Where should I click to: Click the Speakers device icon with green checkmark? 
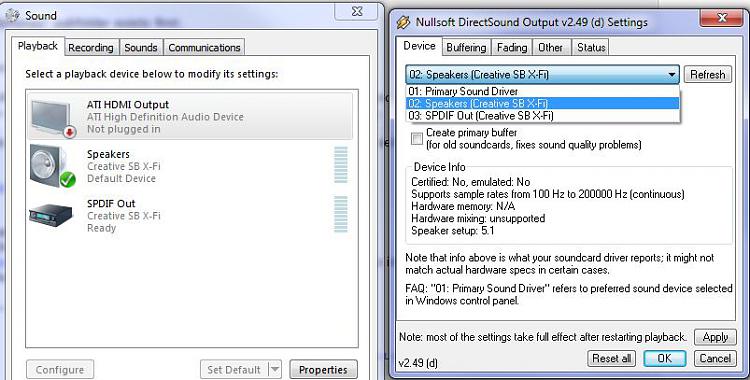pyautogui.click(x=53, y=166)
